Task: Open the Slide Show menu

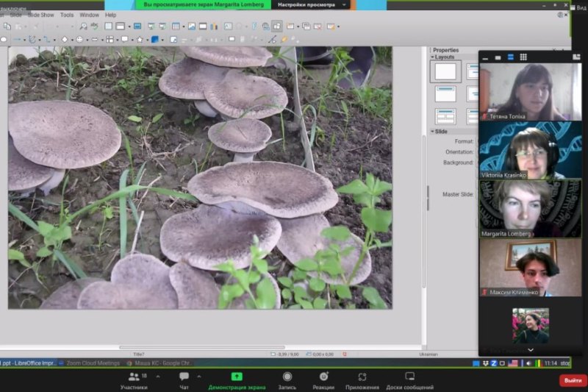Action: [41, 15]
